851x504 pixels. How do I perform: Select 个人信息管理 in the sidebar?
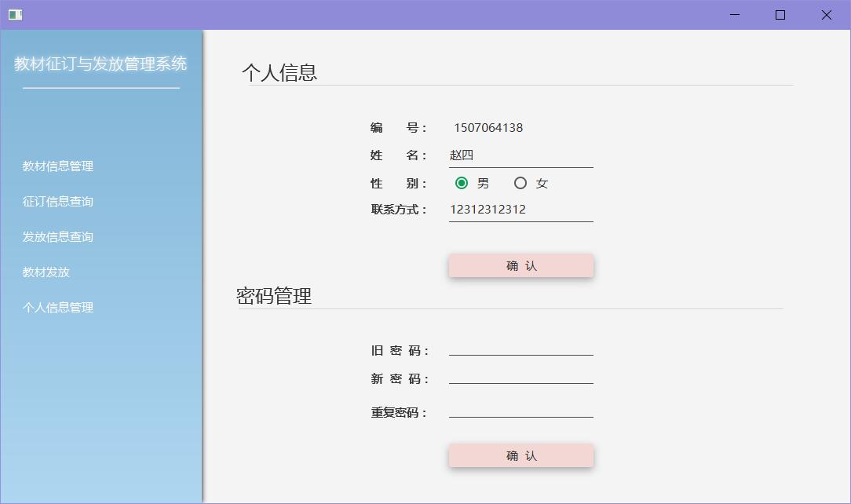(57, 307)
